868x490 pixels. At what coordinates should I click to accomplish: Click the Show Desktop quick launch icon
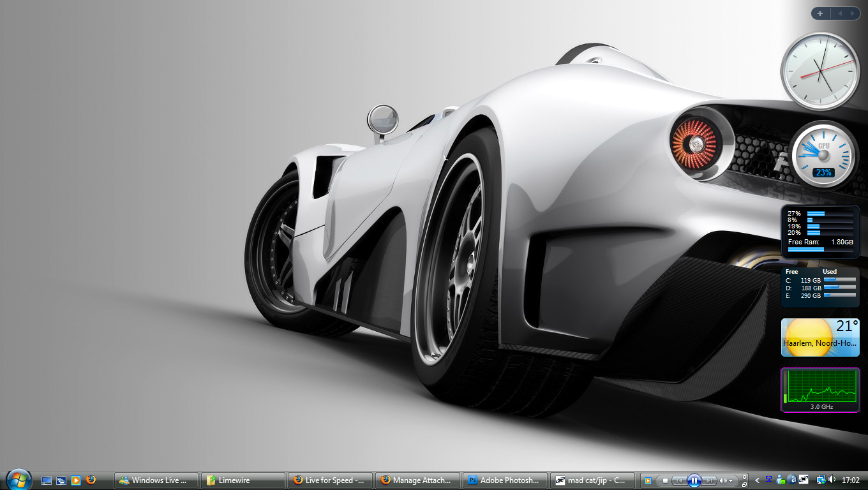[x=47, y=480]
